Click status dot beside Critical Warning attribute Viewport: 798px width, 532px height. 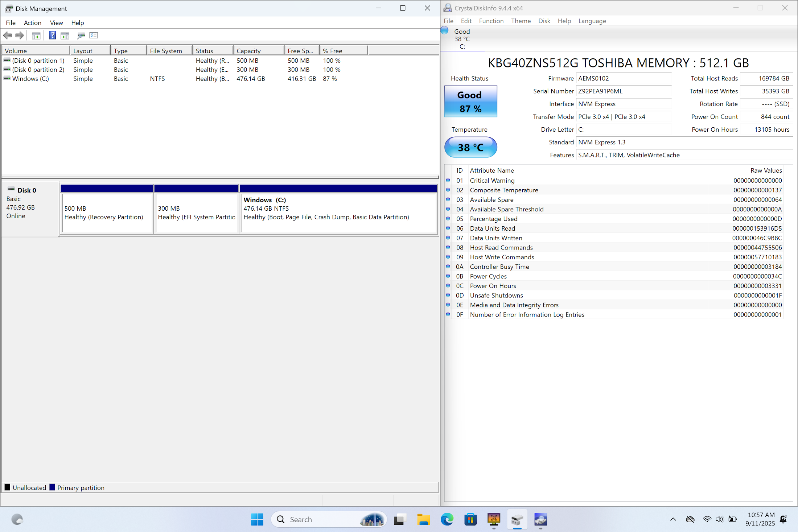click(x=448, y=180)
